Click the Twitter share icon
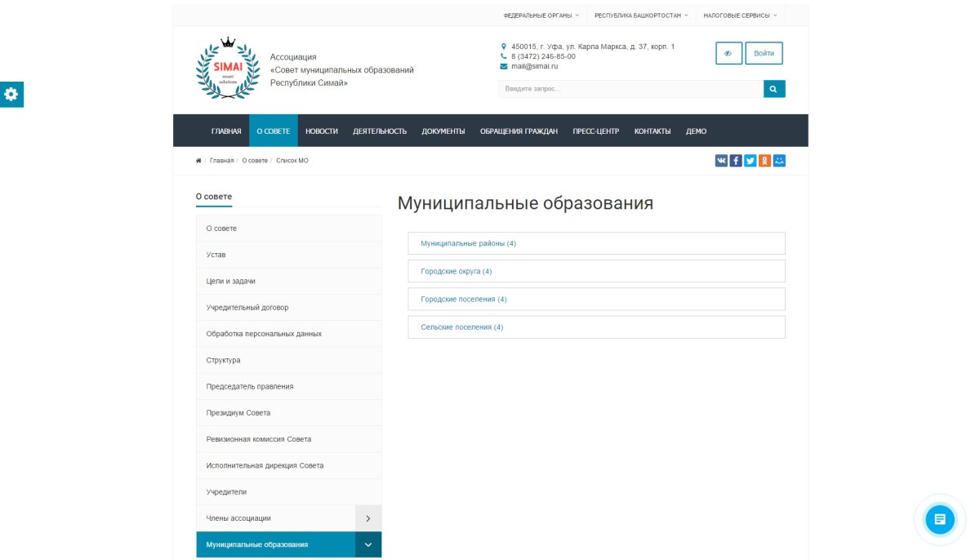 pos(750,160)
